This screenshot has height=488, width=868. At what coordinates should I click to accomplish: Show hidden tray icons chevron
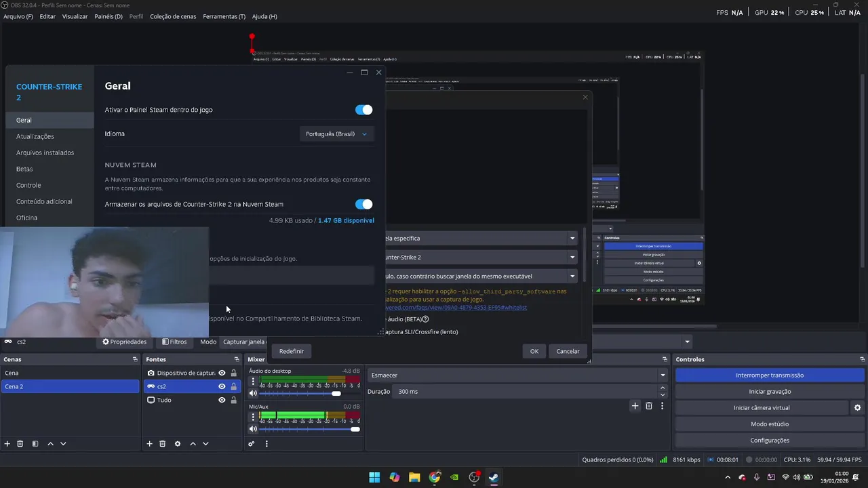[728, 477]
